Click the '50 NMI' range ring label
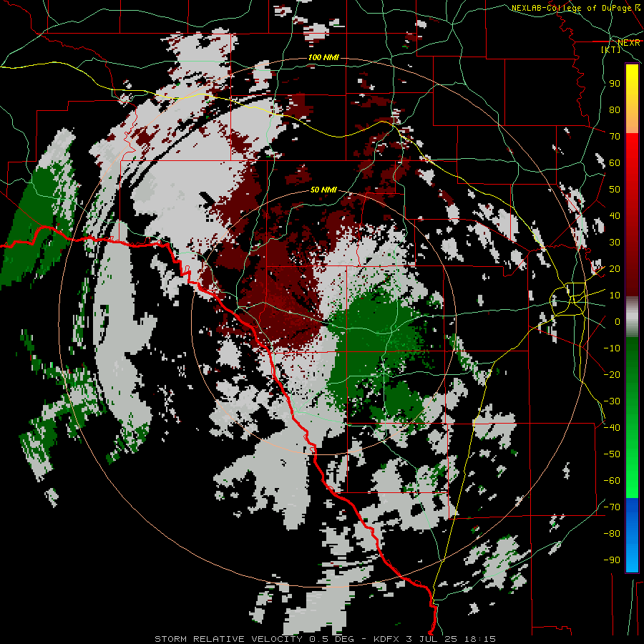The image size is (644, 644). 323,190
